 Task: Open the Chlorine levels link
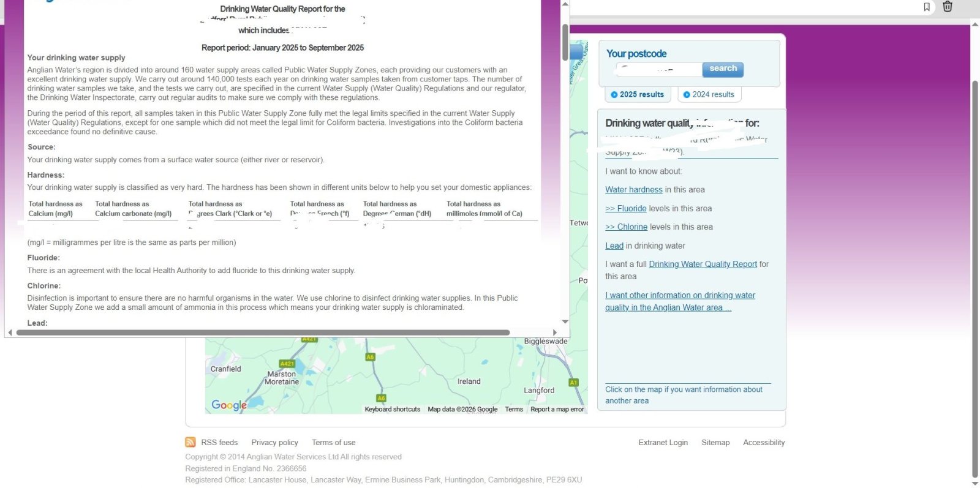[626, 227]
